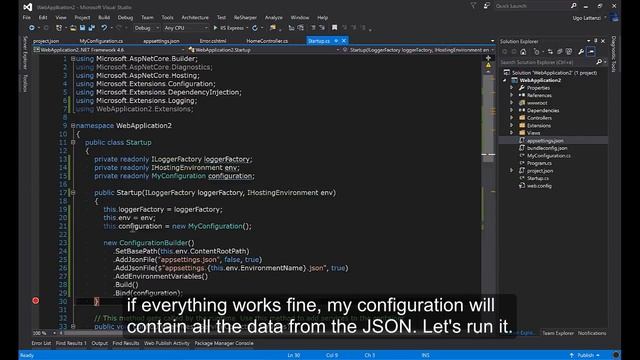Click the yellow warning marker above scrollbar
The image size is (640, 360).
coord(488,65)
